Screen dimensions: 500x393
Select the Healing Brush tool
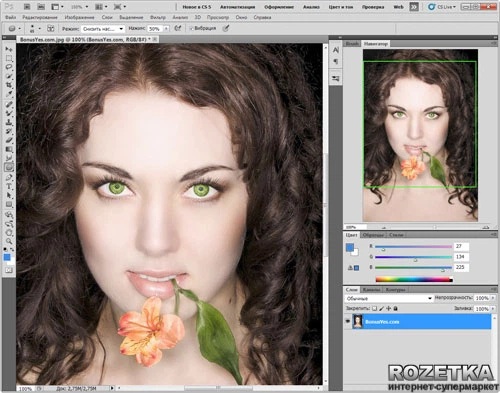click(x=9, y=104)
